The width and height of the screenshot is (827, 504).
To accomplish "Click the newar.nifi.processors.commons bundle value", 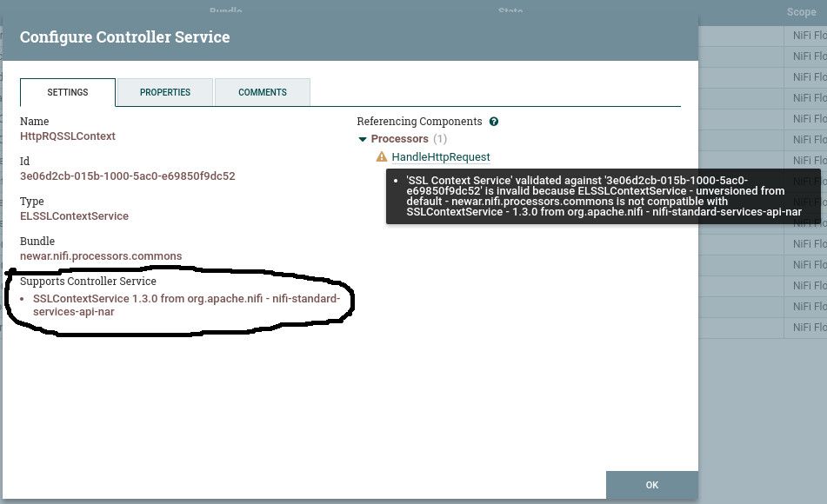I will point(101,256).
